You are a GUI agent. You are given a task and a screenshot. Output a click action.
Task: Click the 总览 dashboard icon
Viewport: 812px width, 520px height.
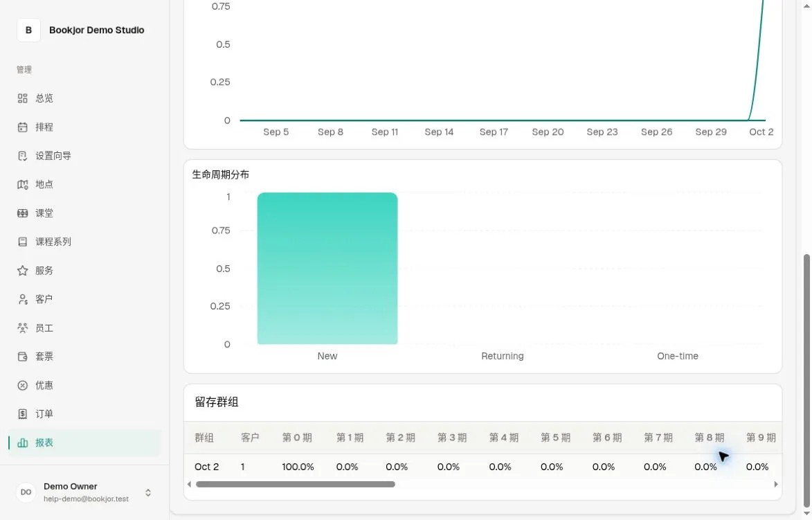[x=22, y=98]
